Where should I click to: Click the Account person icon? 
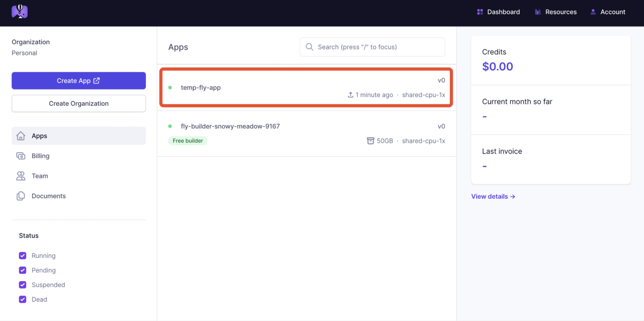(593, 12)
